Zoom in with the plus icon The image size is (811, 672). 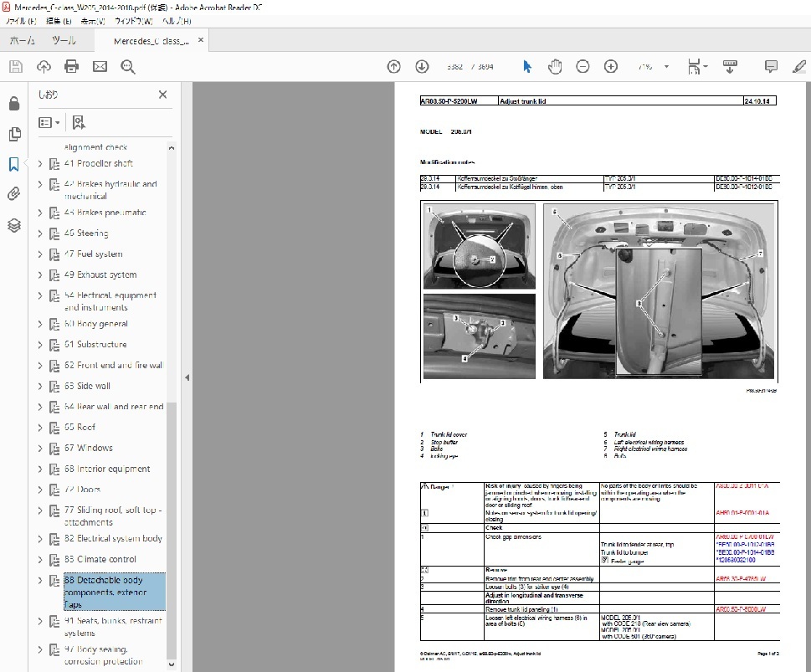coord(611,66)
